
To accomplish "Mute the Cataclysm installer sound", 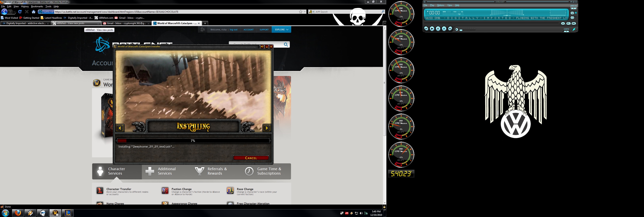I will (x=262, y=47).
